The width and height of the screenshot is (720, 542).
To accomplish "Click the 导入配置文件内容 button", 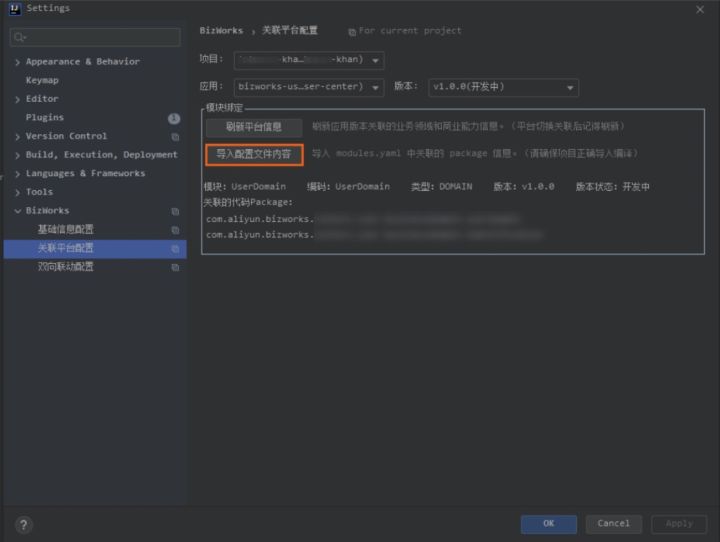I will tap(254, 154).
